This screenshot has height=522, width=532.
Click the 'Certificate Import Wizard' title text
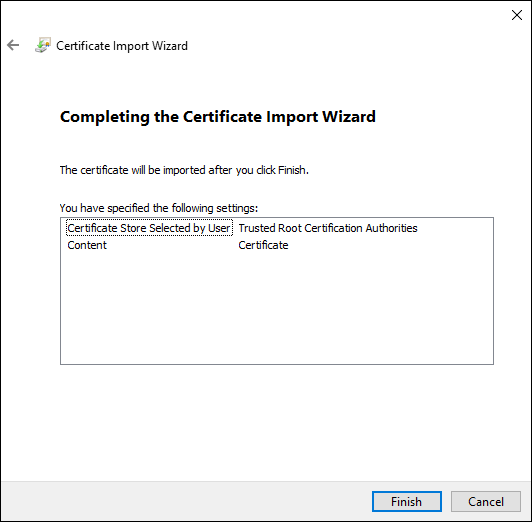[122, 45]
